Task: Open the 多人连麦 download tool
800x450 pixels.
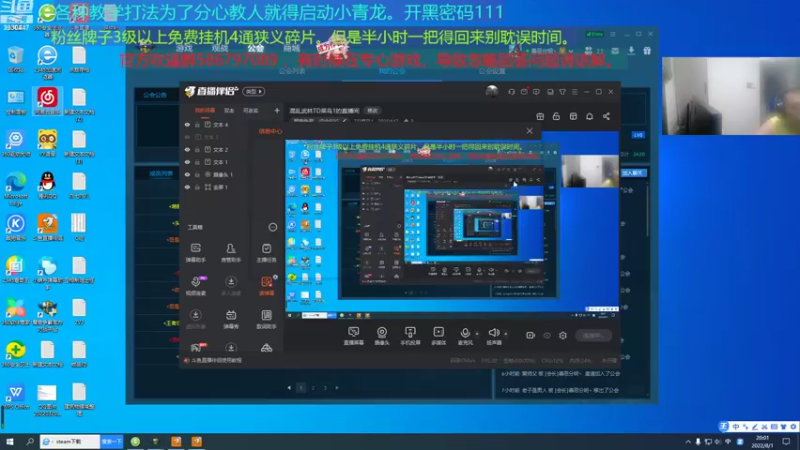Action: (x=231, y=286)
